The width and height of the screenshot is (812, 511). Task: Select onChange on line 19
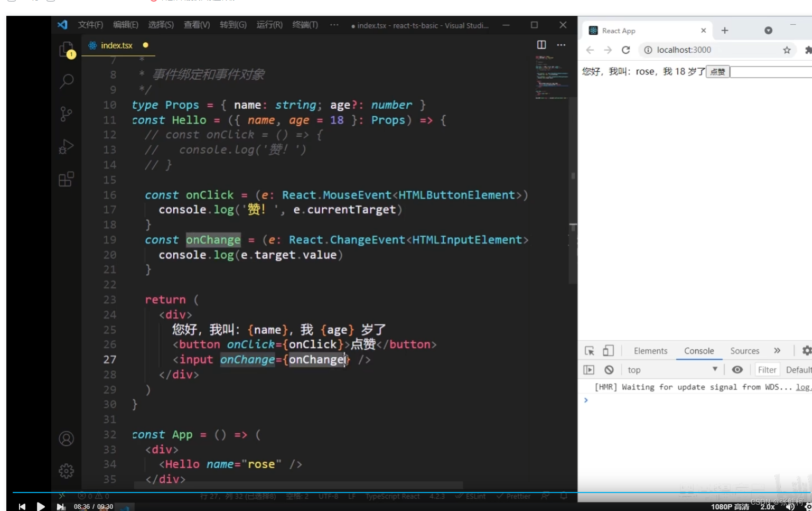tap(213, 240)
